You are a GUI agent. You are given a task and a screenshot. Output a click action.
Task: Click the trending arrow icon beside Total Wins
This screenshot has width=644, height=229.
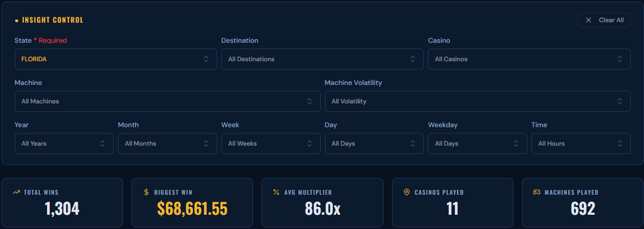coord(16,193)
